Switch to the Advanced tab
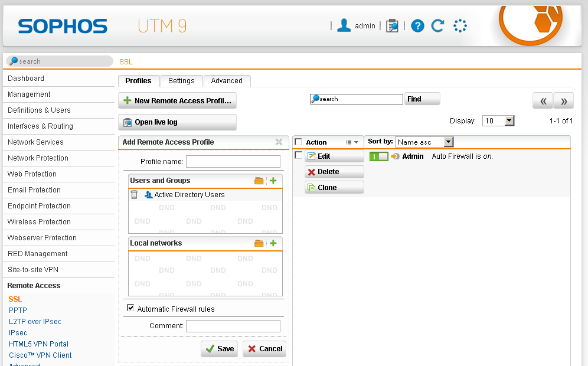588x366 pixels. pyautogui.click(x=227, y=81)
